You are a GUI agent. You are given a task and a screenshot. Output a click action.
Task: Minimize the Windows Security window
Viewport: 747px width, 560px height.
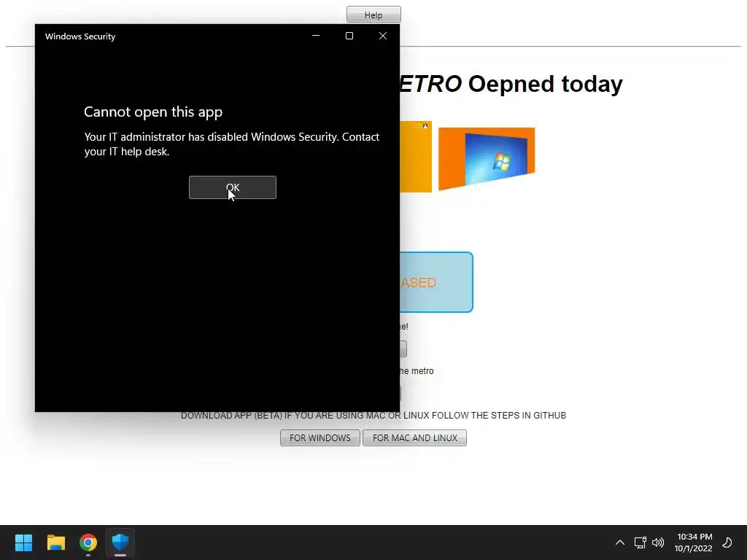click(x=315, y=36)
